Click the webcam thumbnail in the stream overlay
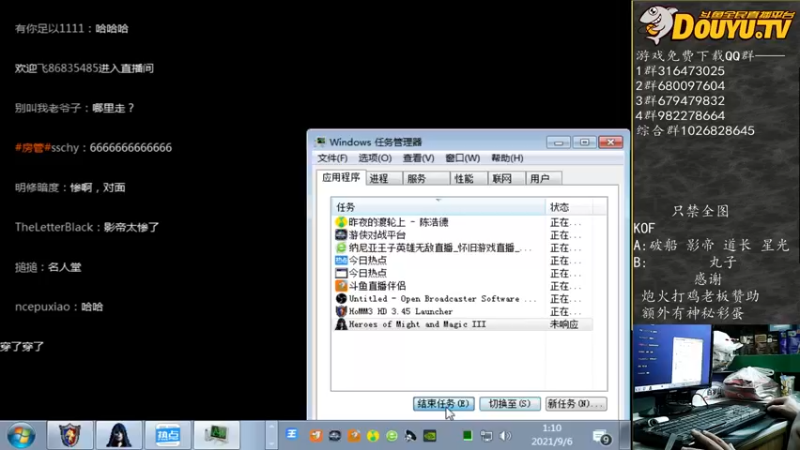Image resolution: width=800 pixels, height=450 pixels. (x=716, y=387)
